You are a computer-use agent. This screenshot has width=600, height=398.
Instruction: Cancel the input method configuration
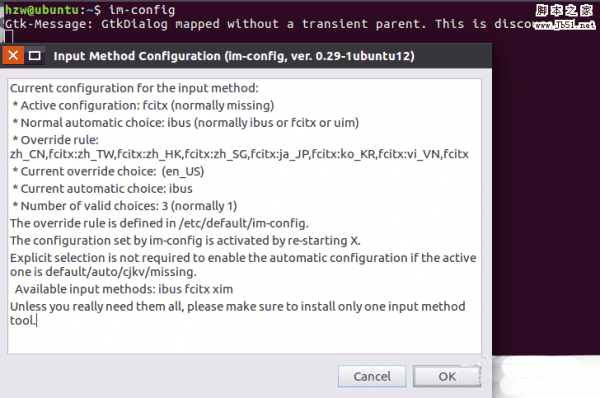[x=372, y=376]
